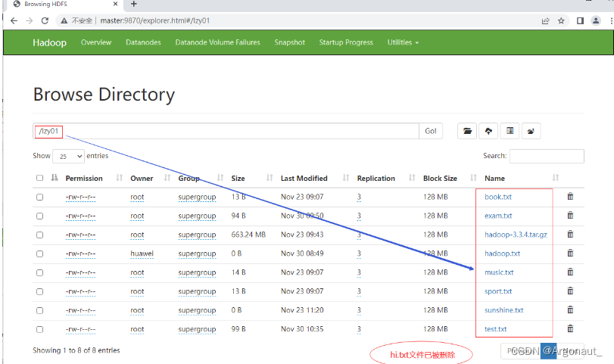The height and width of the screenshot is (364, 614).
Task: Delete test.txt with its trash icon
Action: (x=570, y=328)
